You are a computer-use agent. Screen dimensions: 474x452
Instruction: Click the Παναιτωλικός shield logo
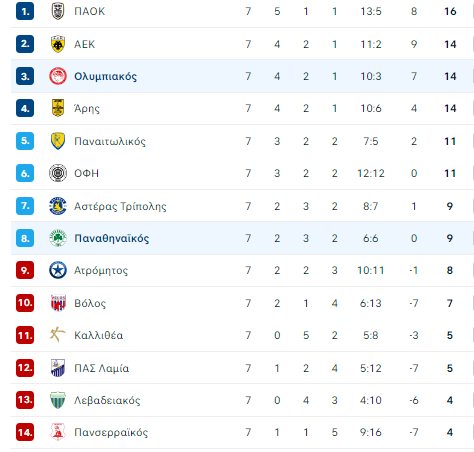(58, 141)
